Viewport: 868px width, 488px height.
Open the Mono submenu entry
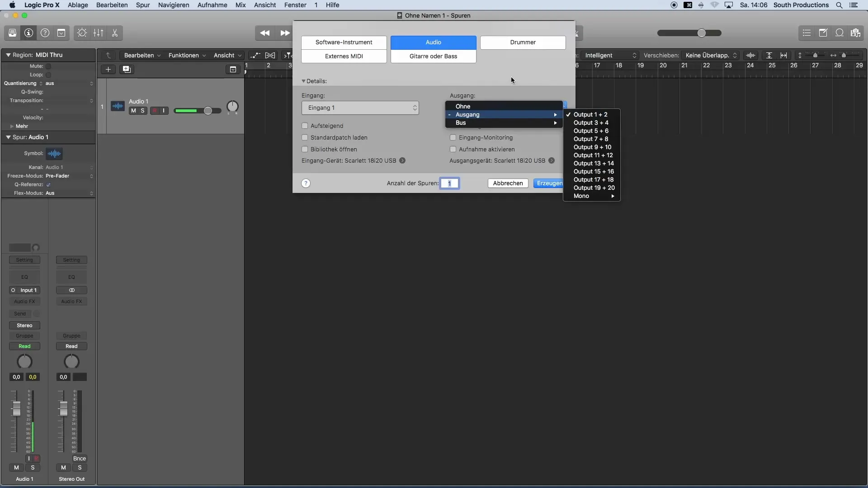tap(591, 196)
